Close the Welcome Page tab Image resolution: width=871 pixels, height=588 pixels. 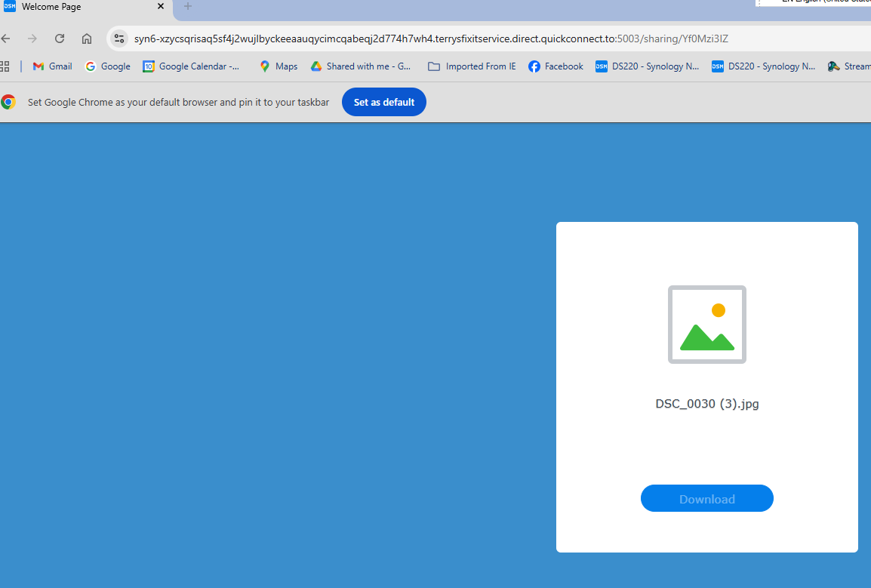[x=161, y=7]
